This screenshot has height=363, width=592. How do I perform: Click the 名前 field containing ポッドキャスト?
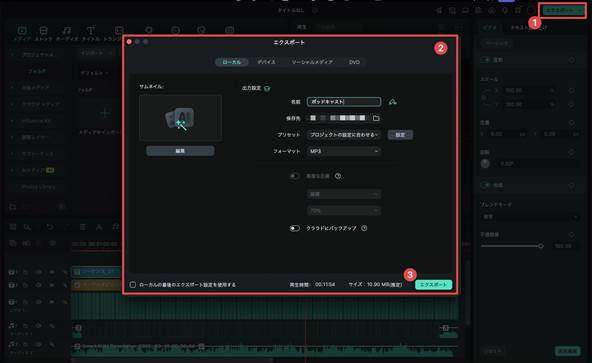(344, 102)
